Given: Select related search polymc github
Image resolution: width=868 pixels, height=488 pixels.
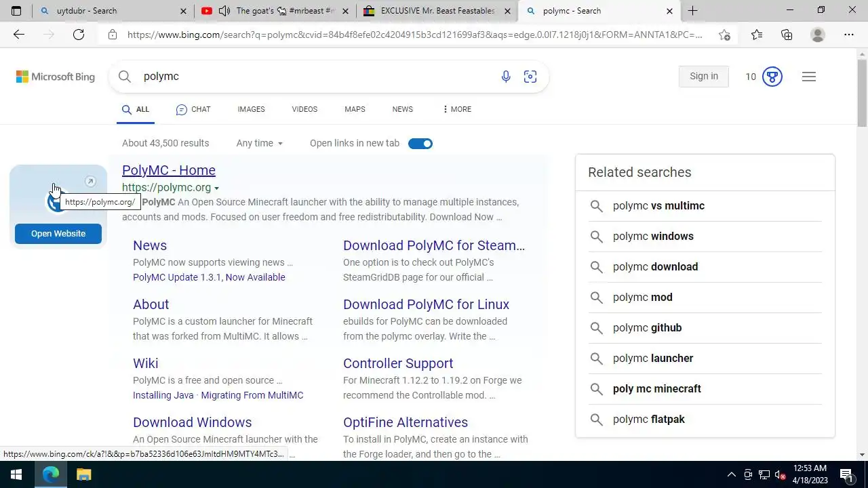Looking at the screenshot, I should click(705, 327).
